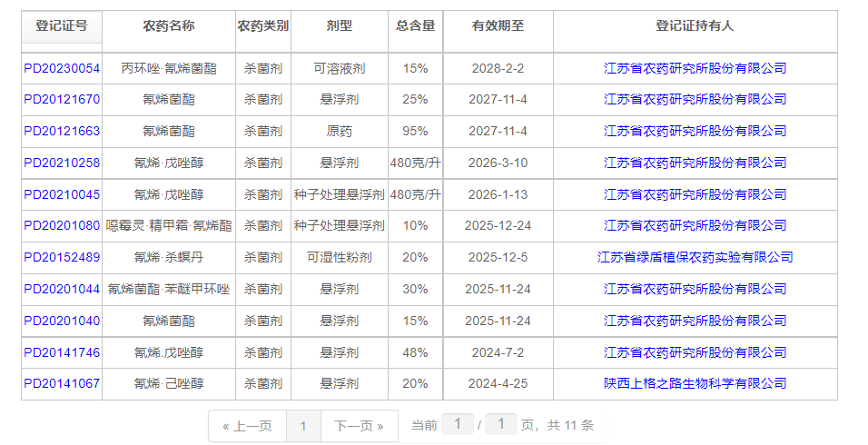Click 总含量 column header
The height and width of the screenshot is (445, 868).
coord(415,26)
